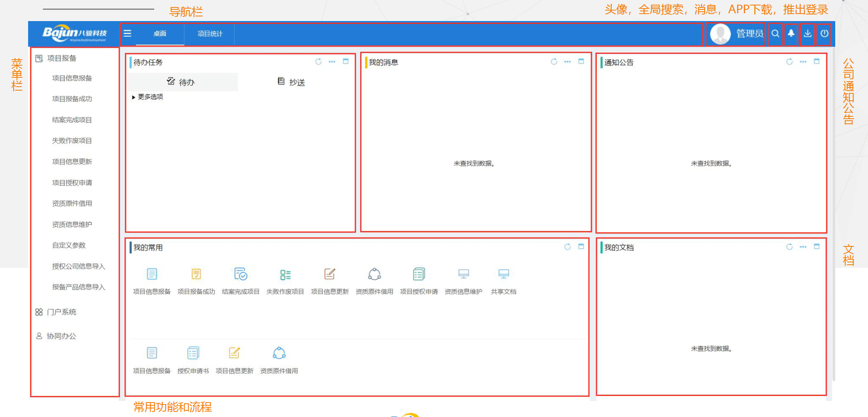Viewport: 868px width, 417px height.
Task: Click the APP download icon
Action: click(808, 34)
